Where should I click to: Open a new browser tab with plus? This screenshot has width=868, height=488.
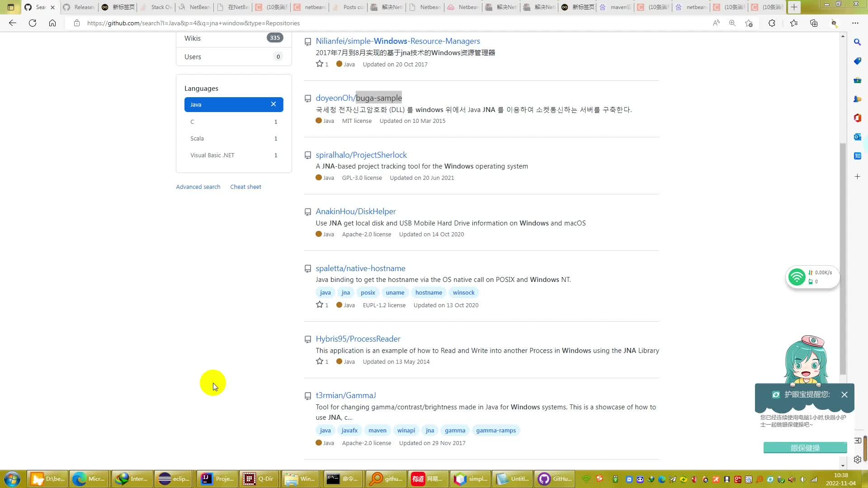pos(794,7)
